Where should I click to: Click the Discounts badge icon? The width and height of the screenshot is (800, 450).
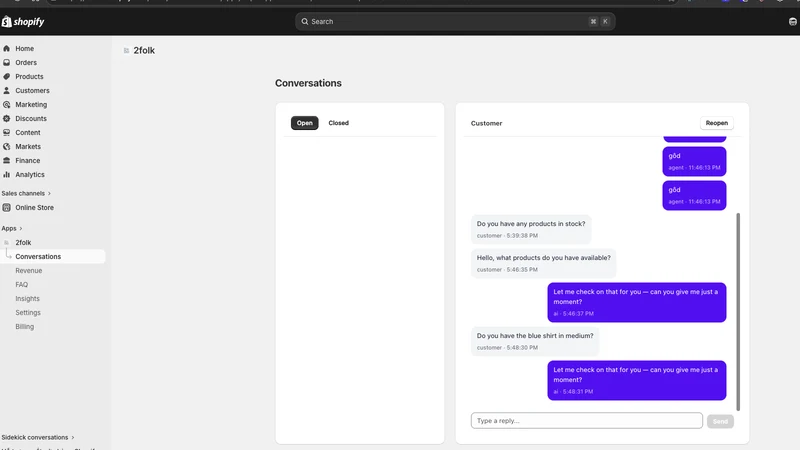click(7, 118)
